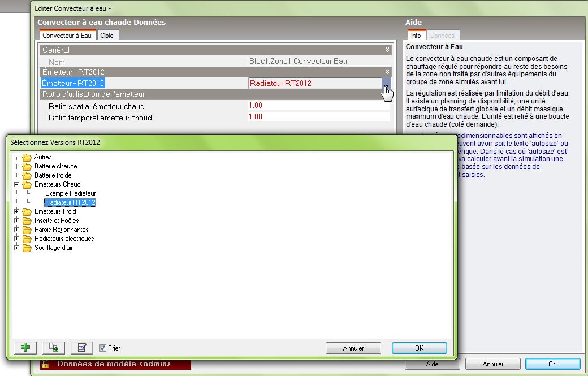Click the Autres folder icon
Viewport: 588px width, 376px height.
(x=27, y=157)
